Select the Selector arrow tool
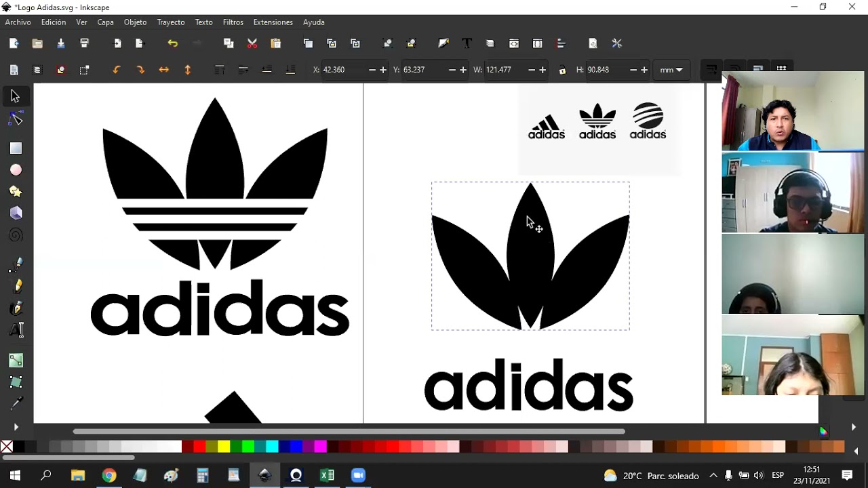Image resolution: width=868 pixels, height=488 pixels. (x=15, y=97)
